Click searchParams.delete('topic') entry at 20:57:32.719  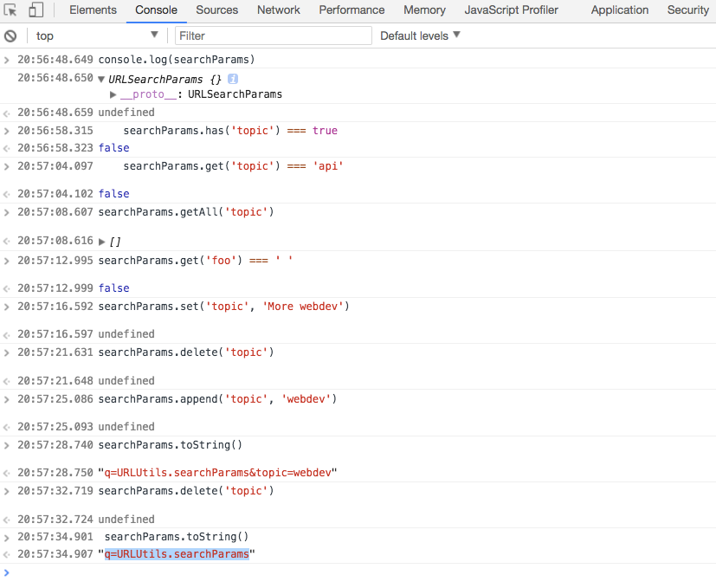tap(186, 491)
